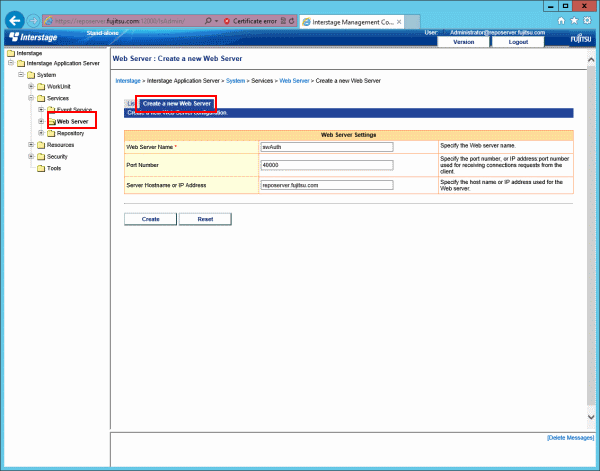Select Tools in the navigation tree

pos(54,168)
